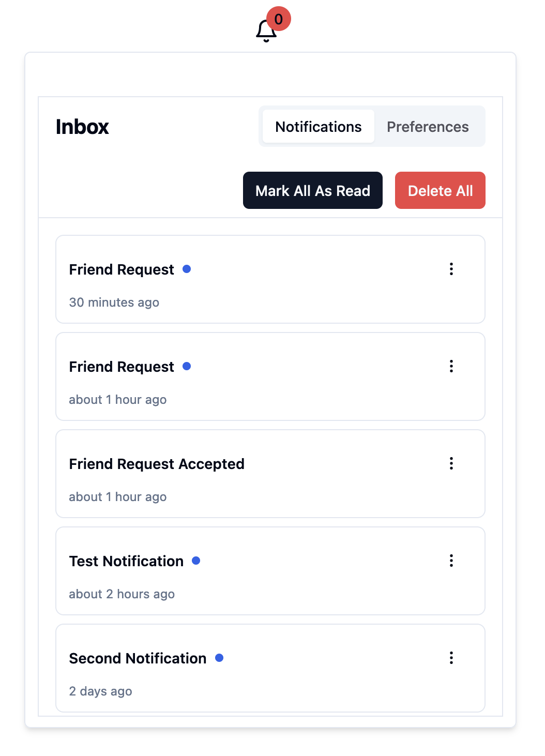Click the blue unread dot beside Second Notification
Image resolution: width=545 pixels, height=756 pixels.
pos(219,658)
